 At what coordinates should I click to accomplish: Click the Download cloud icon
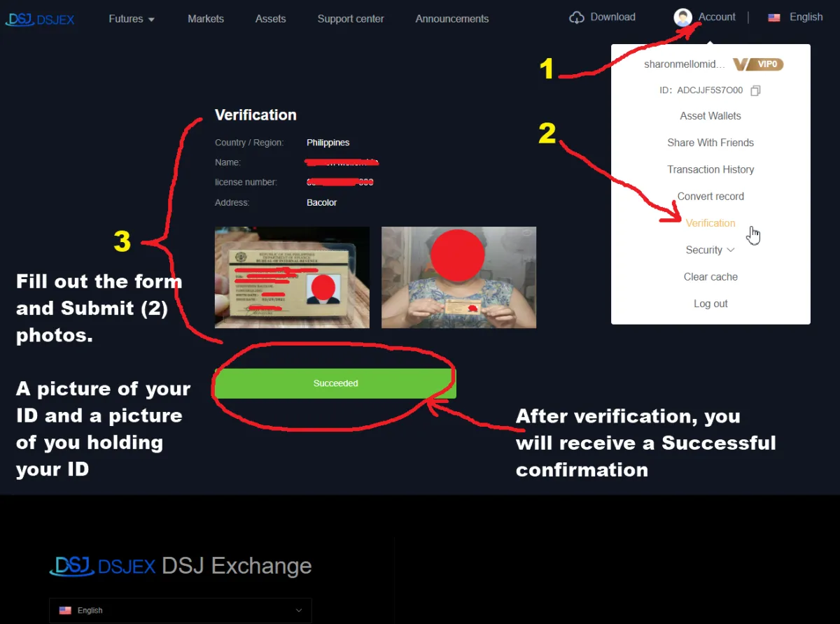[x=577, y=17]
